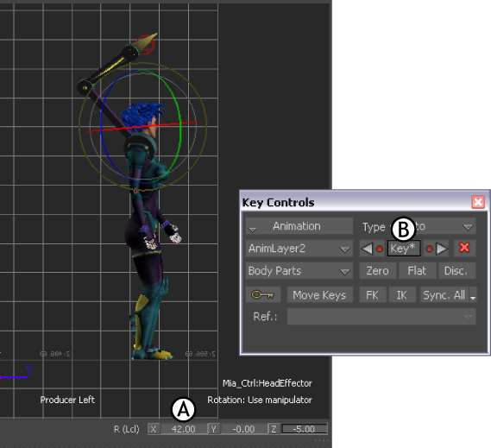Toggle the Y rotation axis button
The height and width of the screenshot is (448, 491).
214,429
